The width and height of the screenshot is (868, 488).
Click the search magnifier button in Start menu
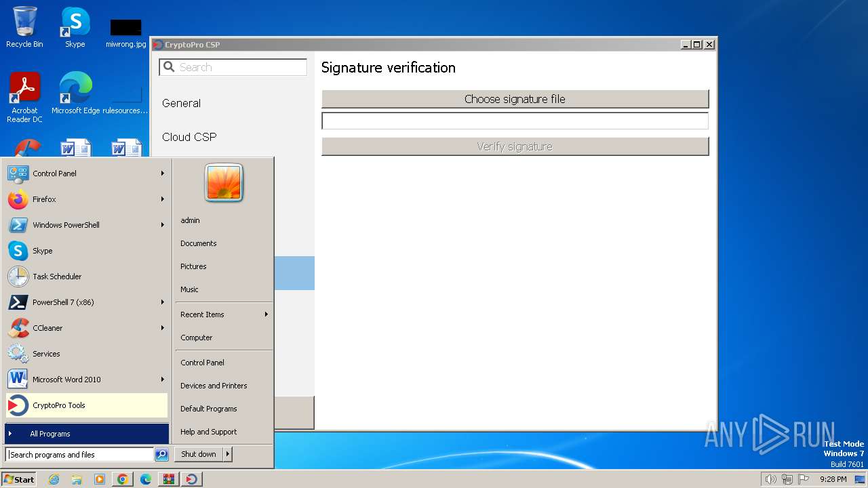(161, 455)
